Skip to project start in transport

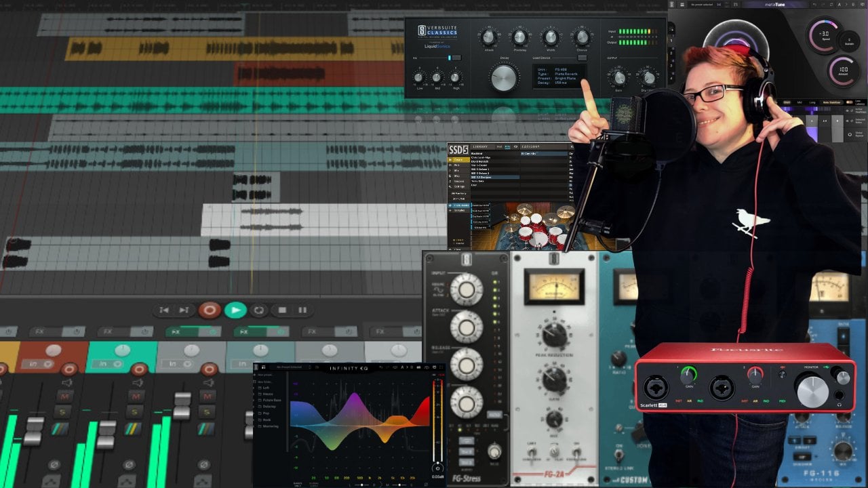pos(164,310)
